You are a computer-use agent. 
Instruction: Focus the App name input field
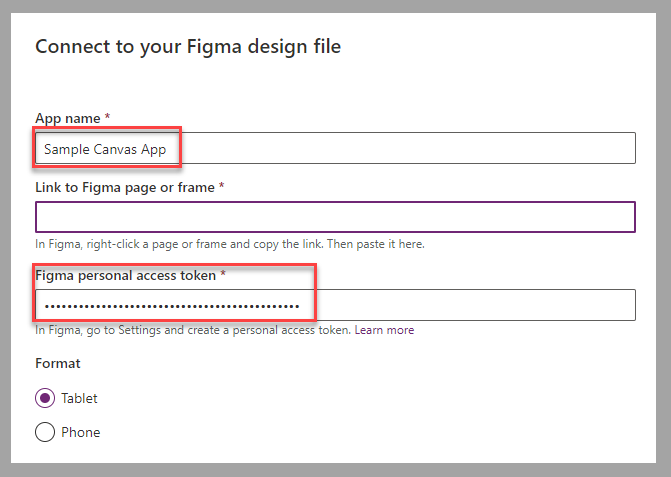pos(335,148)
